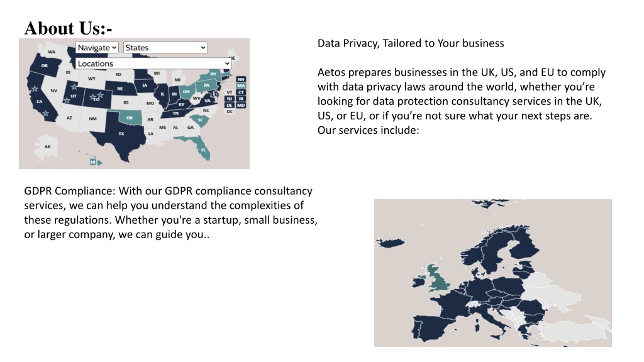Click the star marker in northern Utah
This screenshot has width=644, height=362.
(74, 87)
